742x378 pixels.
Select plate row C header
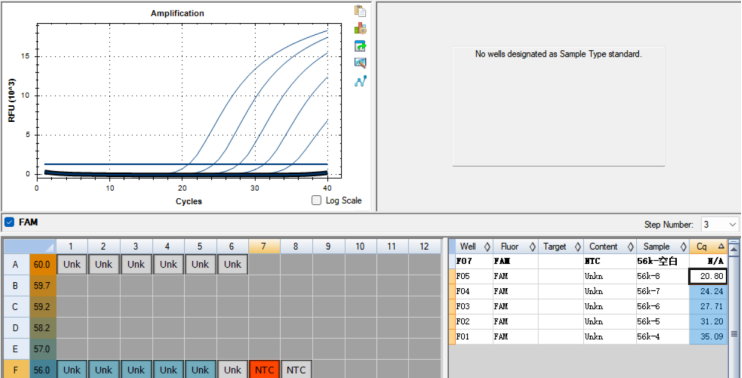pos(16,307)
